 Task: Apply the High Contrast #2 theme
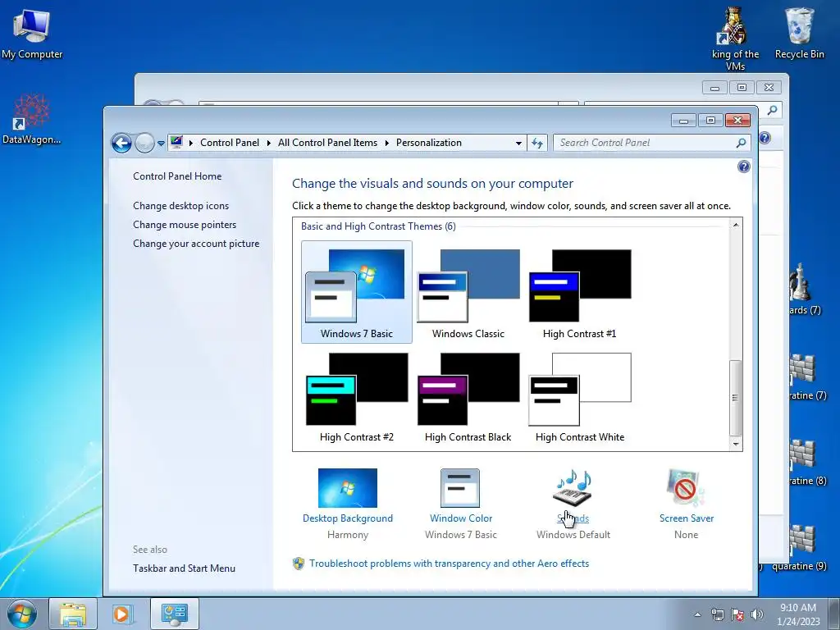pyautogui.click(x=356, y=395)
